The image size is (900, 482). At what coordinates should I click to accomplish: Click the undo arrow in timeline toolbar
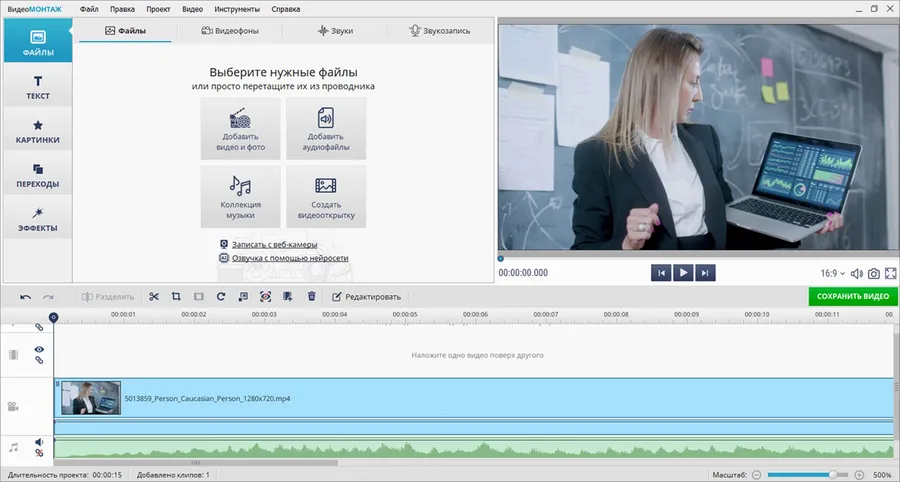[25, 297]
